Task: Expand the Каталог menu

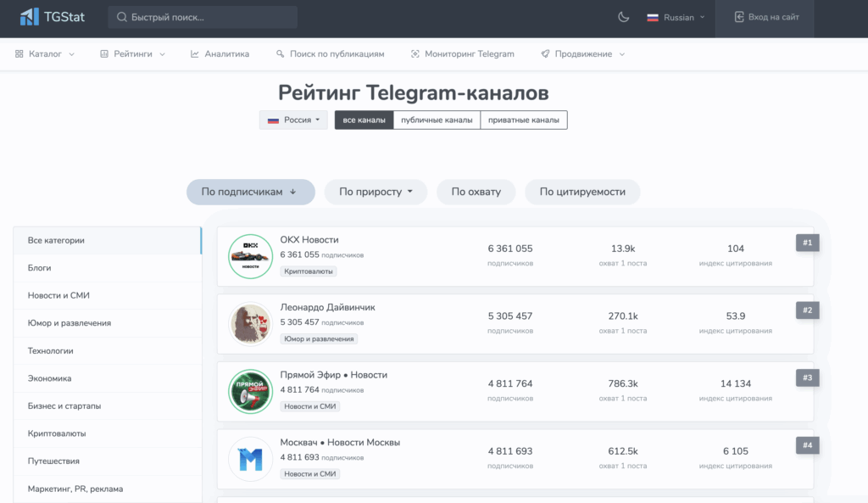Action: pyautogui.click(x=45, y=53)
